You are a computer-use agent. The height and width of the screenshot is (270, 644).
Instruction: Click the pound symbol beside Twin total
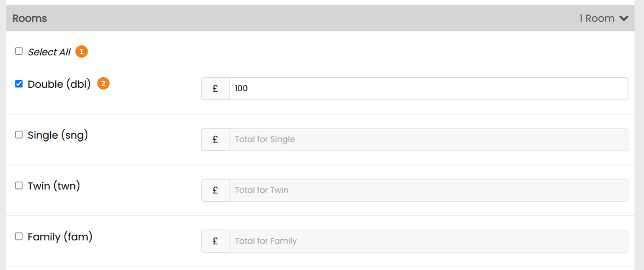[x=215, y=190]
